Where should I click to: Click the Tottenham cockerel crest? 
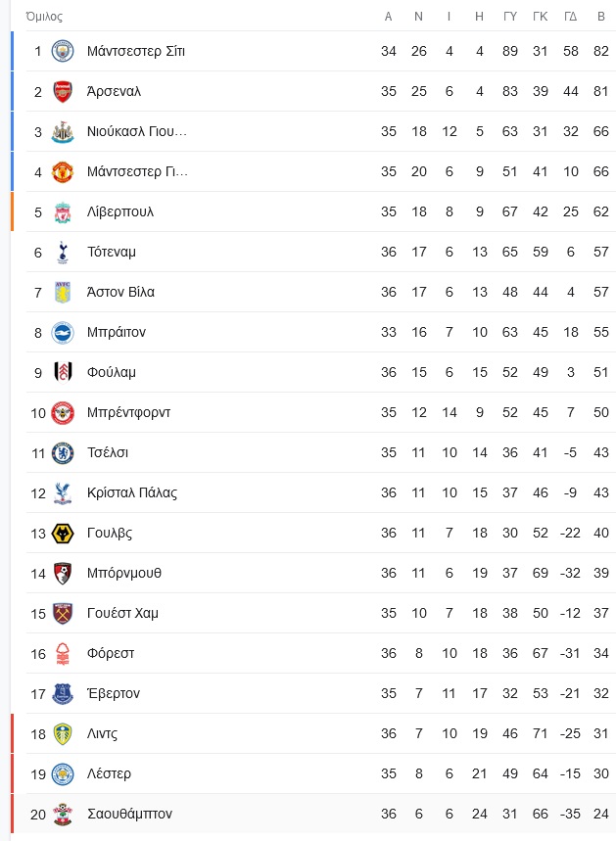[x=63, y=252]
